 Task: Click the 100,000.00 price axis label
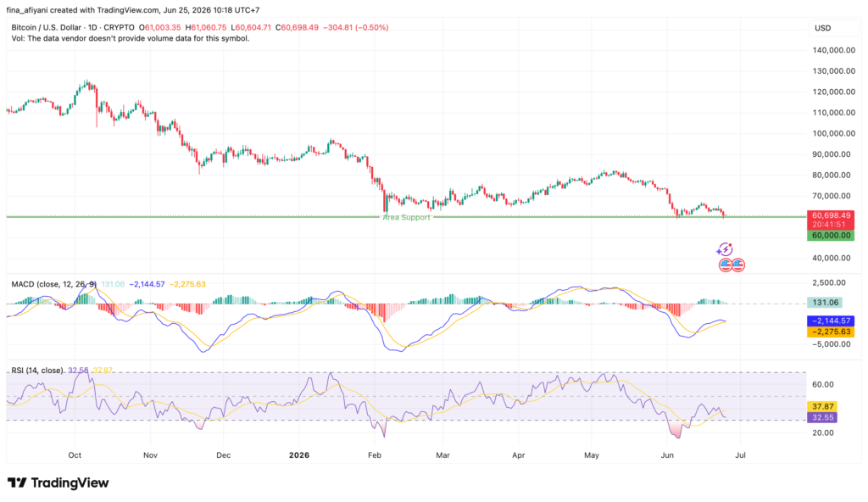pos(834,133)
